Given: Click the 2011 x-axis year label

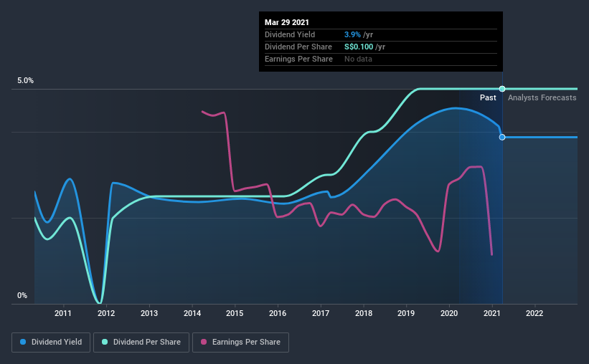Looking at the screenshot, I should click(63, 313).
